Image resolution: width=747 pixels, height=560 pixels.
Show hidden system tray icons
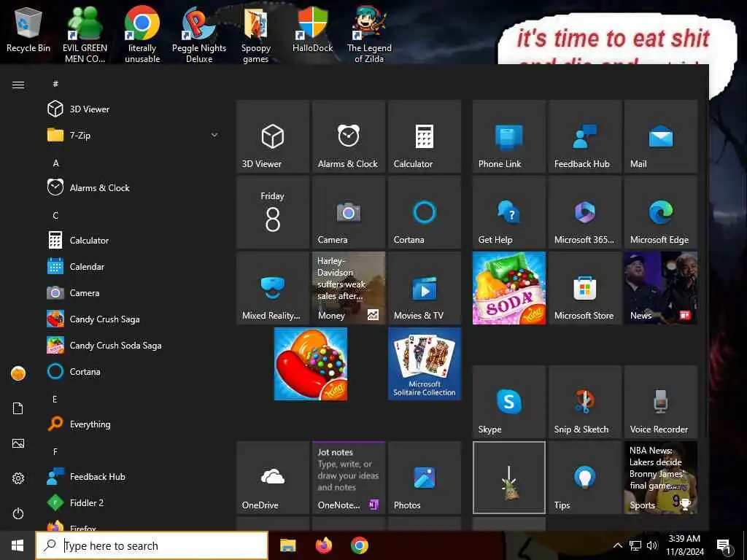(617, 545)
